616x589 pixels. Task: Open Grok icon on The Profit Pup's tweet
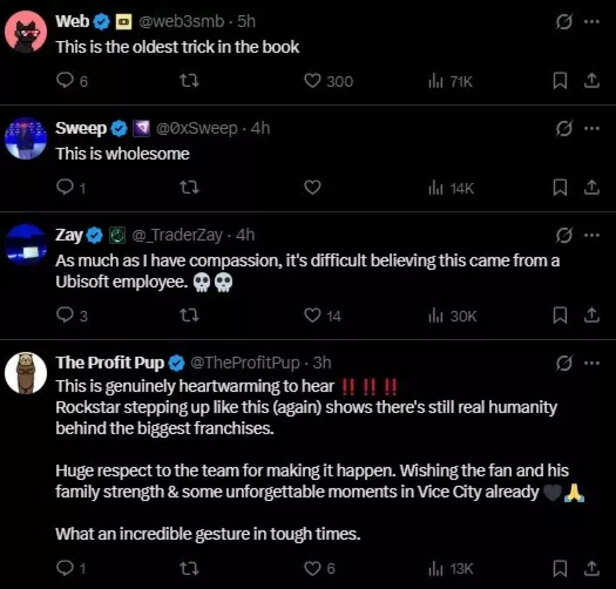(x=563, y=361)
